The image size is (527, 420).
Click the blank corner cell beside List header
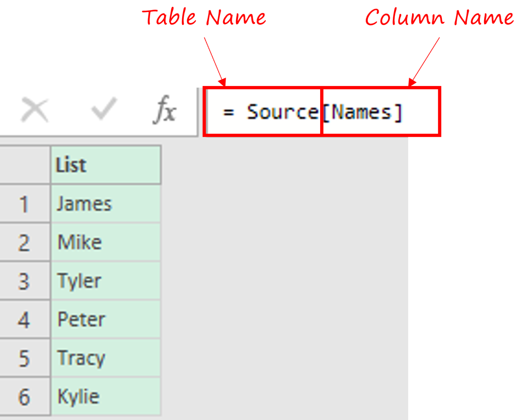pos(25,165)
